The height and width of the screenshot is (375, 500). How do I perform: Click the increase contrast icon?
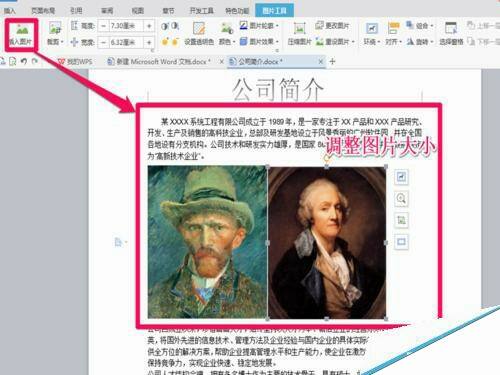pos(165,26)
